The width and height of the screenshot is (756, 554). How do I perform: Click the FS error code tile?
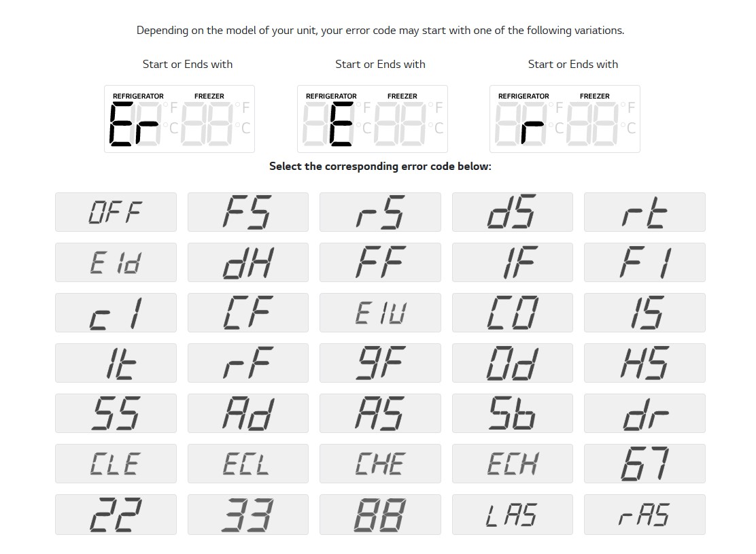point(247,212)
